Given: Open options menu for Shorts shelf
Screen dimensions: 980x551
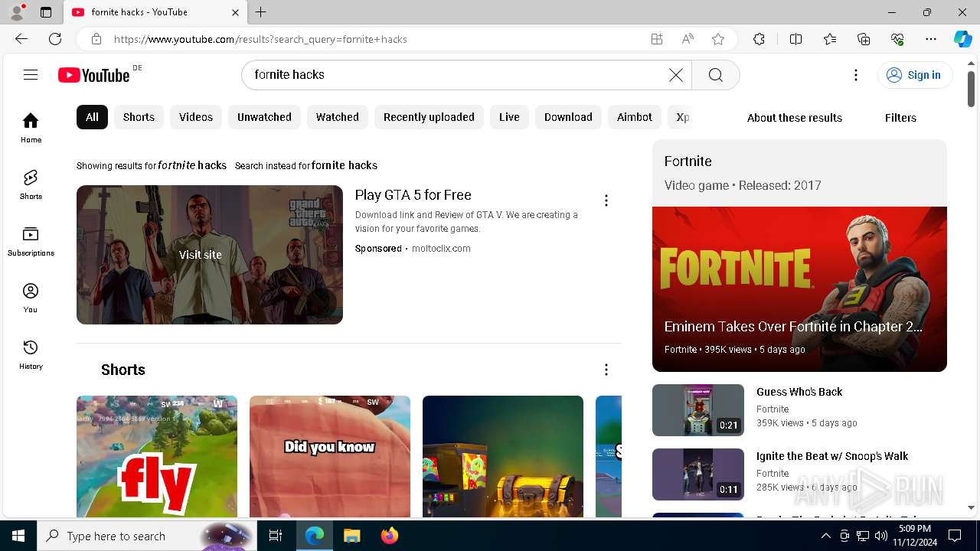Looking at the screenshot, I should [x=606, y=370].
